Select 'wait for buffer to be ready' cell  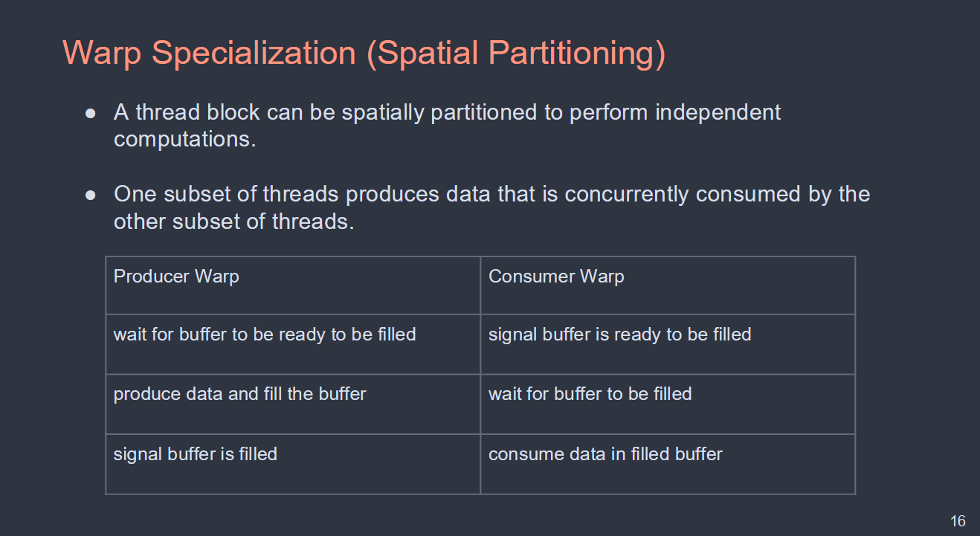click(x=293, y=344)
